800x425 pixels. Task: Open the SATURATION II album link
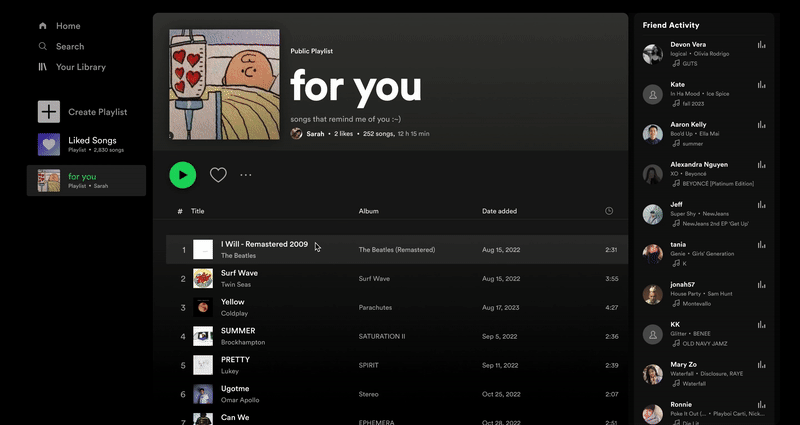pyautogui.click(x=382, y=337)
